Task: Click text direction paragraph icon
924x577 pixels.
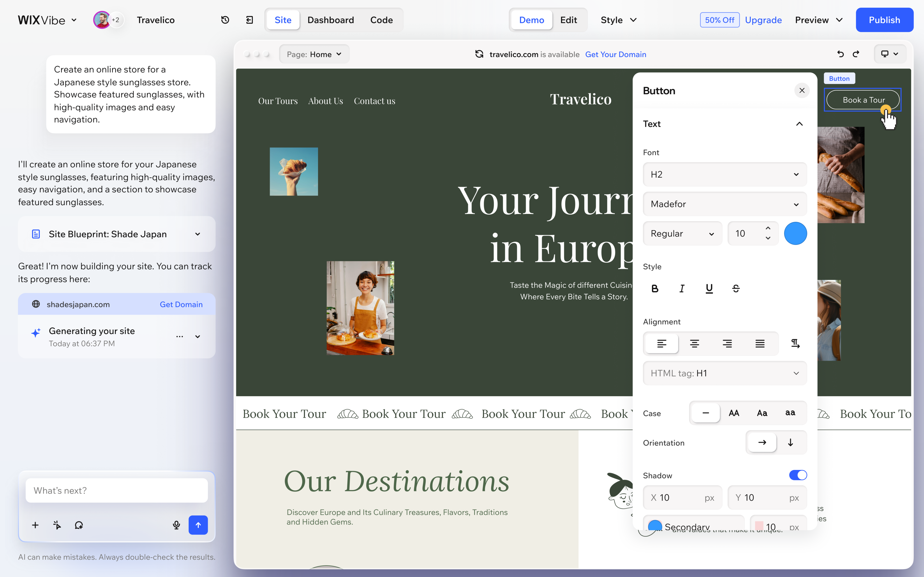Action: pos(795,343)
